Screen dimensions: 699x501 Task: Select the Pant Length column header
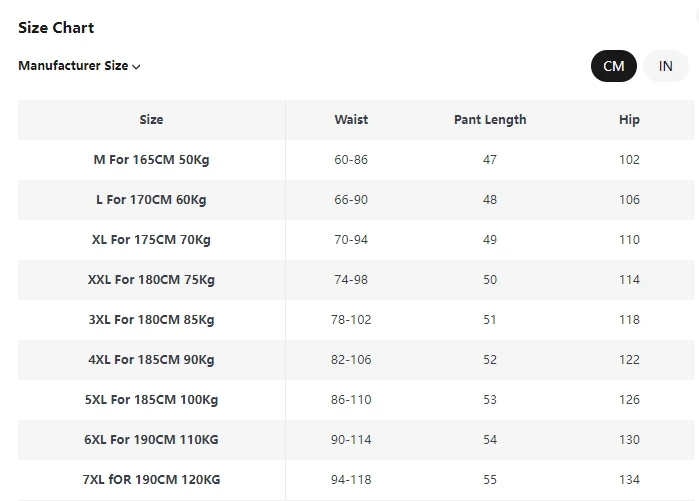[490, 120]
